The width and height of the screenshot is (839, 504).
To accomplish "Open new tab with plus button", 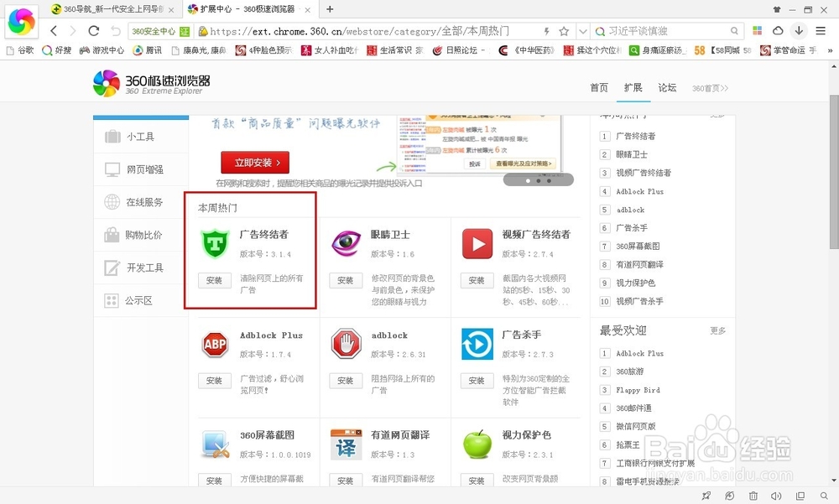I will (330, 9).
